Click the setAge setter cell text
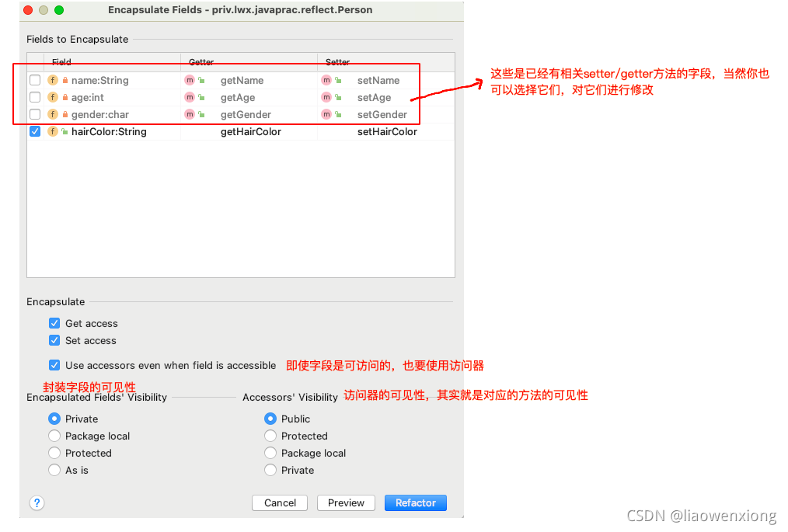 (x=374, y=97)
